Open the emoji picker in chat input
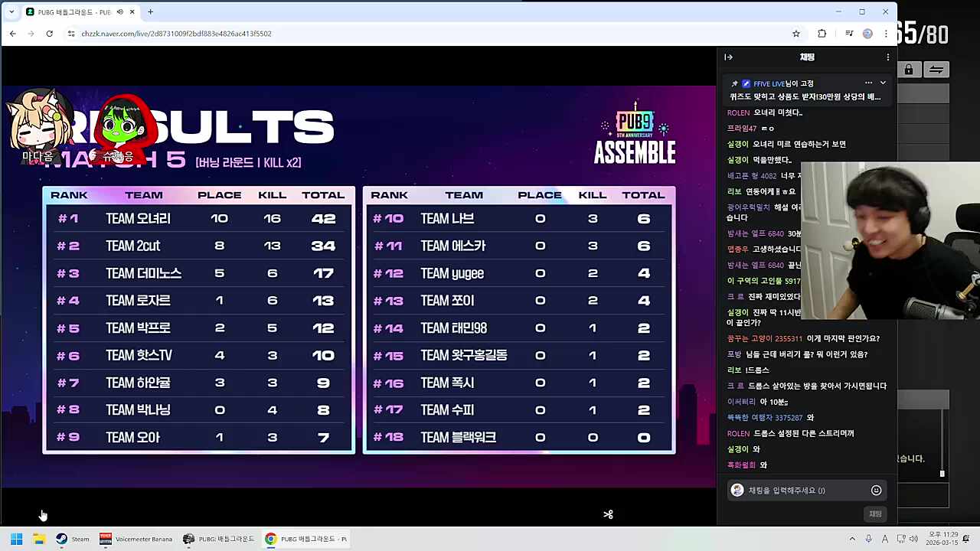This screenshot has width=980, height=551. 877,490
